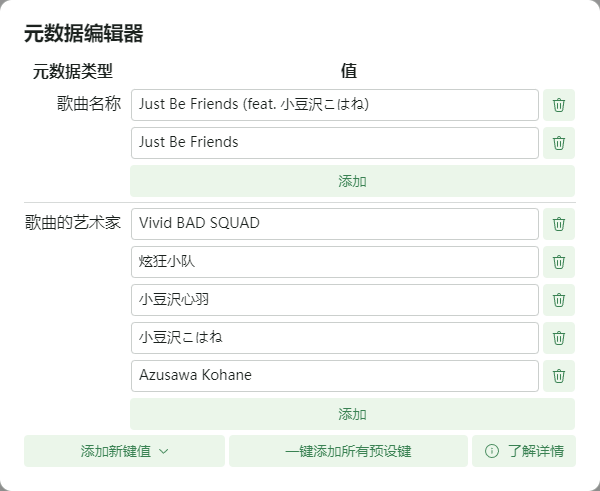The image size is (600, 491).
Task: Remove the 'Azusawa Kohane' artist entry
Action: (559, 376)
